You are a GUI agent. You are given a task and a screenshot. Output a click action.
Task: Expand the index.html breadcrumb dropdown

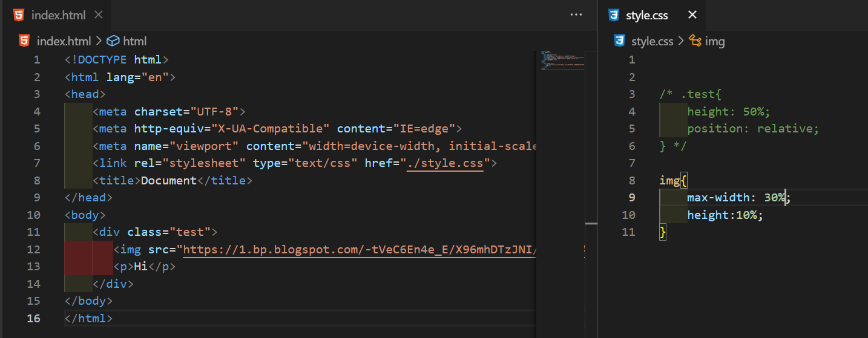point(64,41)
